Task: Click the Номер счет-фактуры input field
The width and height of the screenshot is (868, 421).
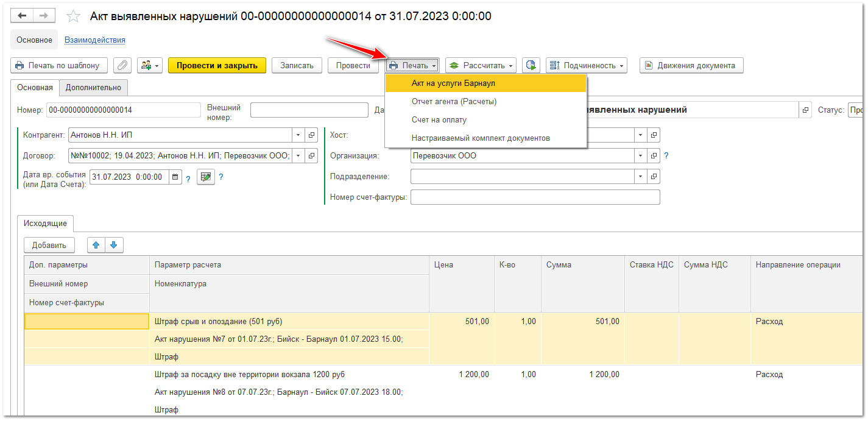Action: [x=535, y=197]
